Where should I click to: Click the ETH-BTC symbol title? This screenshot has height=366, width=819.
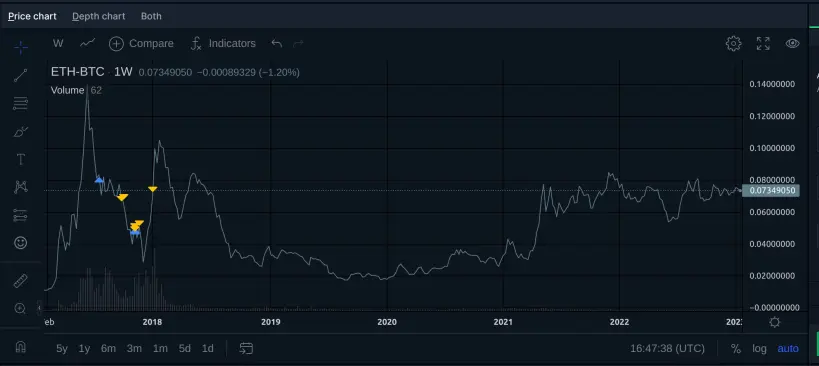(x=77, y=72)
